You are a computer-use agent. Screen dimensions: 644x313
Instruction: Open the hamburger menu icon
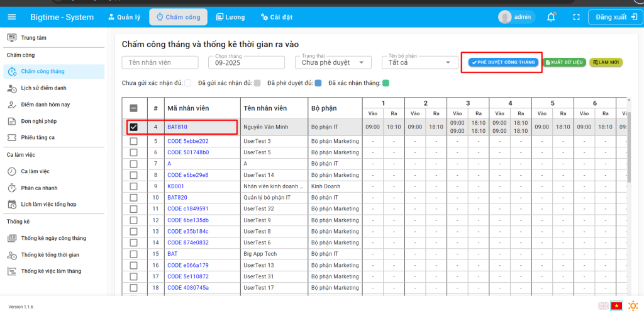[x=12, y=17]
